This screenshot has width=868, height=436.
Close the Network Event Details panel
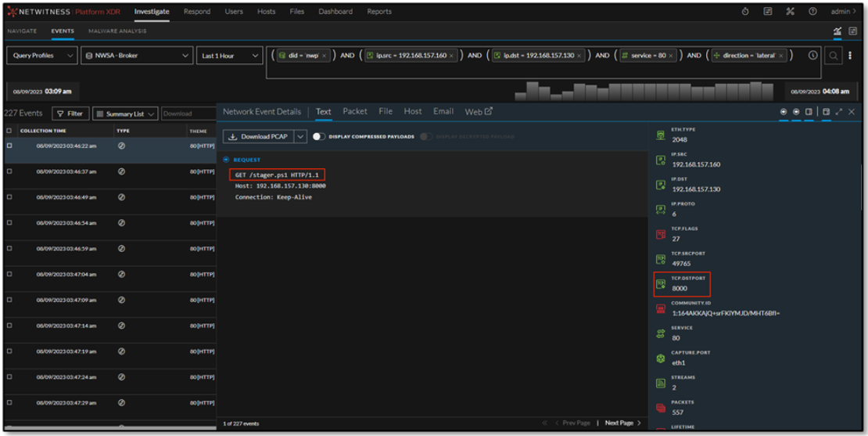click(852, 112)
